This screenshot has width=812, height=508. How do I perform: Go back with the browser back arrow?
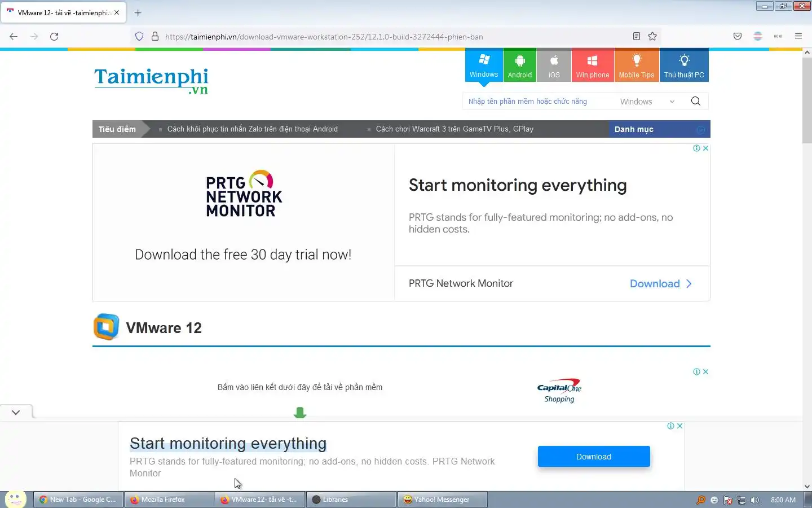(14, 37)
